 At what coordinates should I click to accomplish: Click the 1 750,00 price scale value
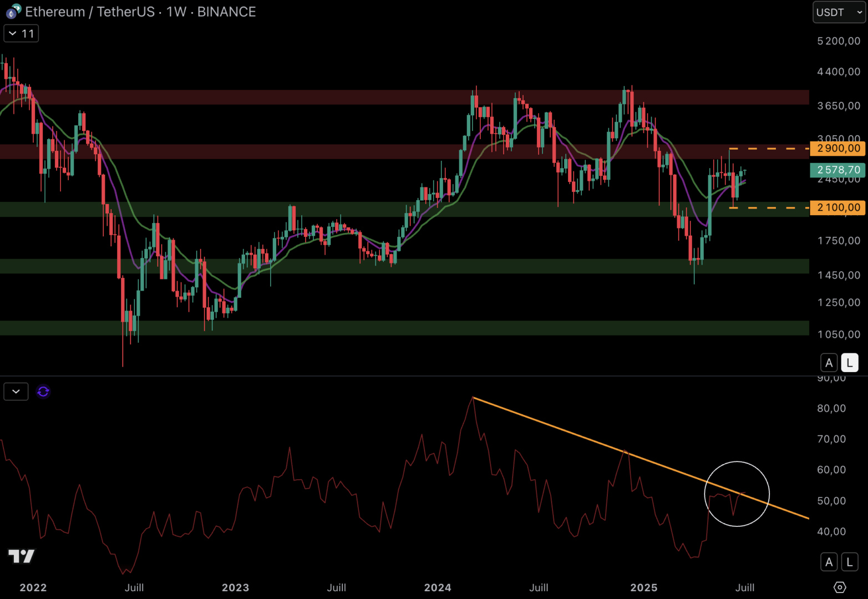(839, 241)
